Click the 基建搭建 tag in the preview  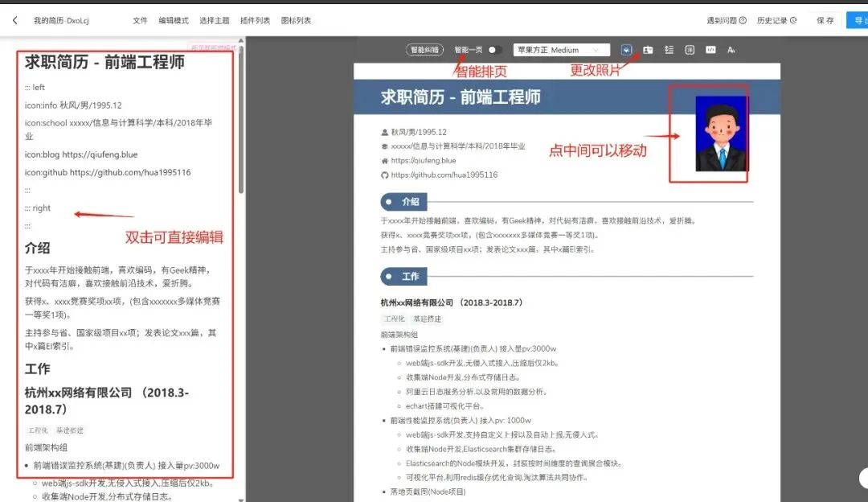[428, 319]
